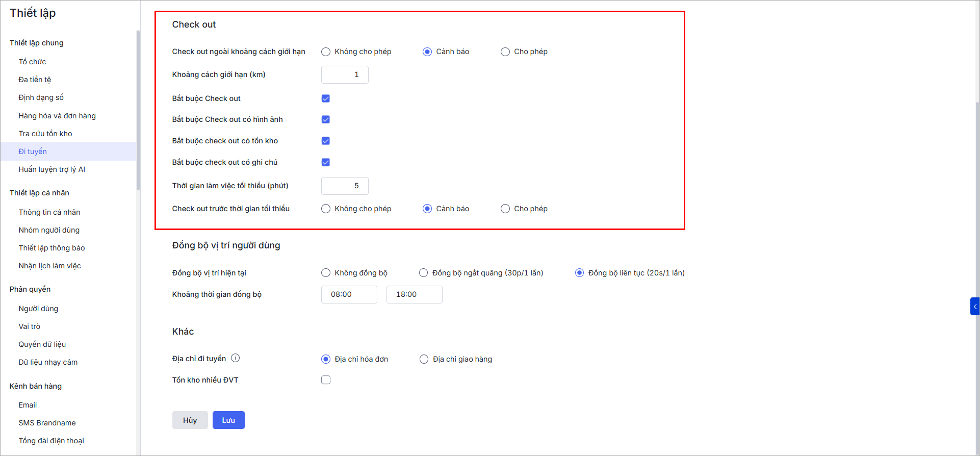Click the left sidebar scrollbar
980x456 pixels.
click(138, 110)
